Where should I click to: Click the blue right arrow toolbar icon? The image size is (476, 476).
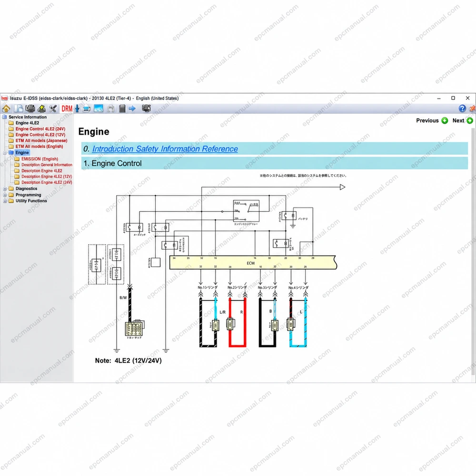click(132, 109)
